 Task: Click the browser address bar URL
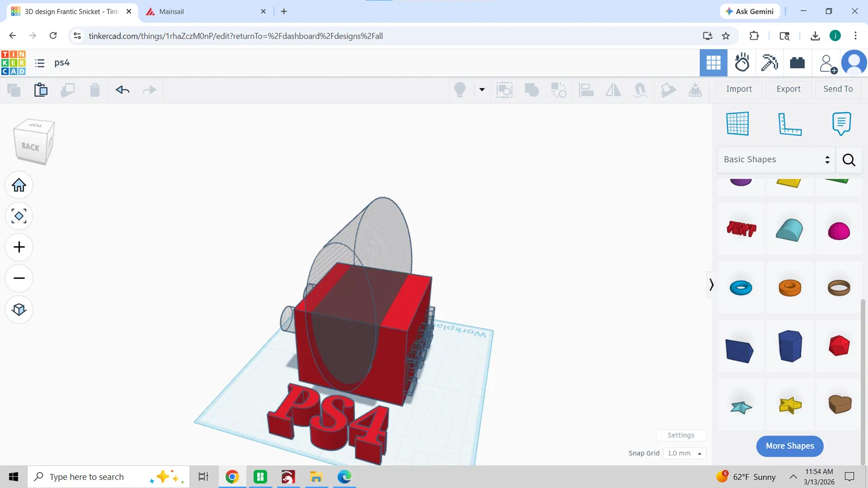(236, 36)
